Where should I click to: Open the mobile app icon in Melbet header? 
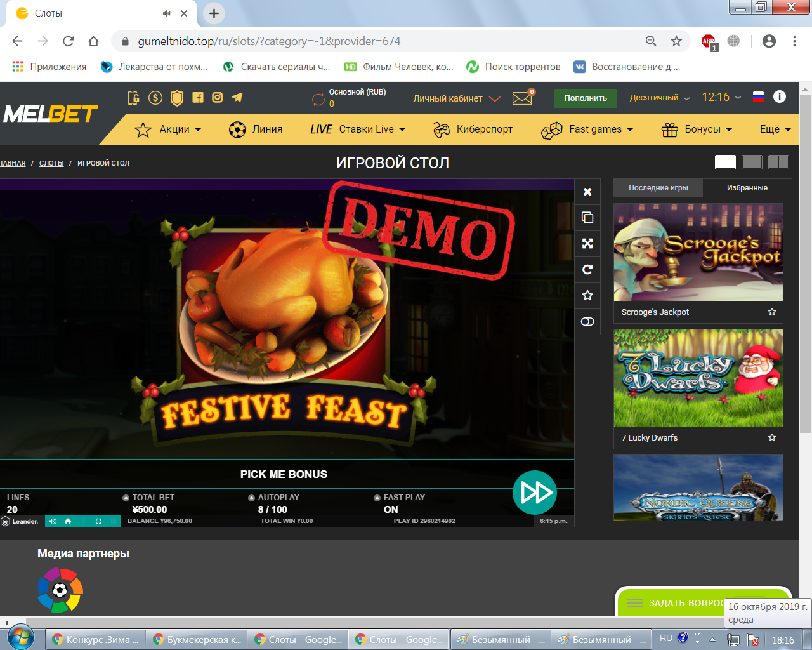[133, 98]
